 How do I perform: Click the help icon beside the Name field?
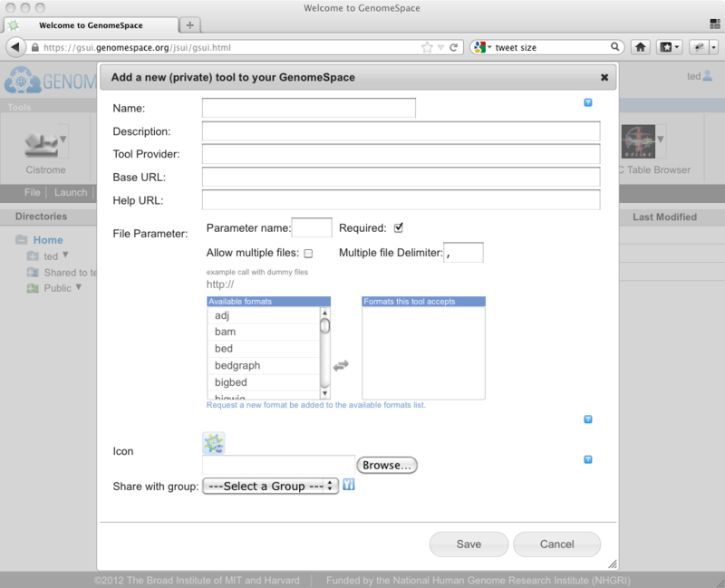point(587,102)
